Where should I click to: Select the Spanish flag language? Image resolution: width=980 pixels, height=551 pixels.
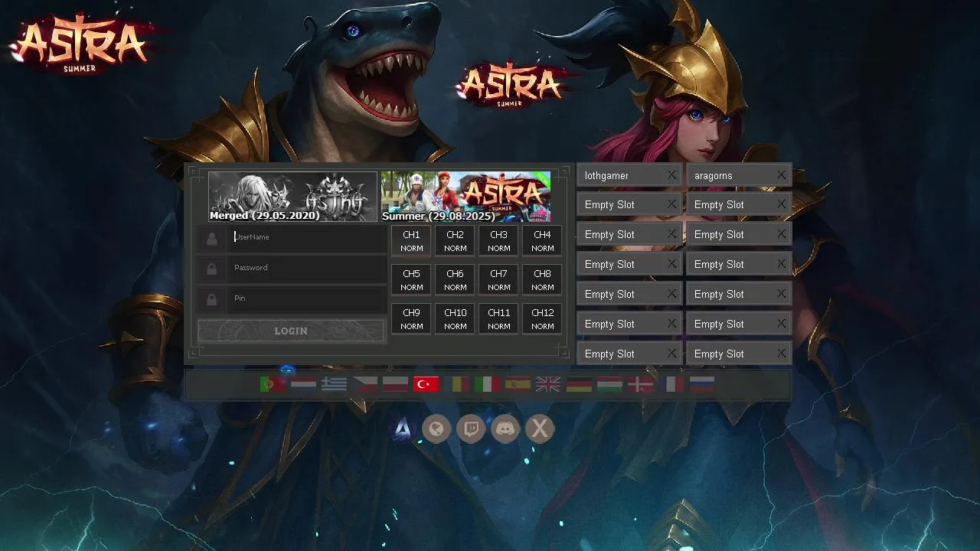click(x=518, y=384)
